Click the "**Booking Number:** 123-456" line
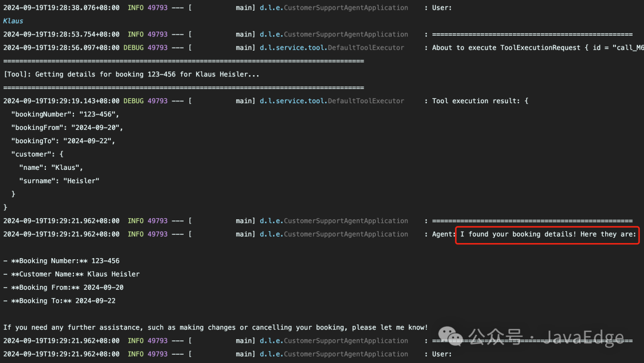The image size is (644, 363). pos(61,260)
